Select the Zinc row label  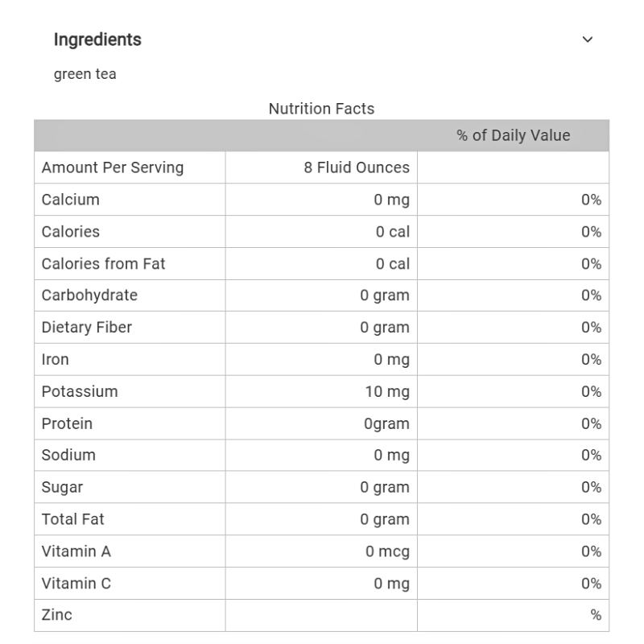tap(57, 615)
